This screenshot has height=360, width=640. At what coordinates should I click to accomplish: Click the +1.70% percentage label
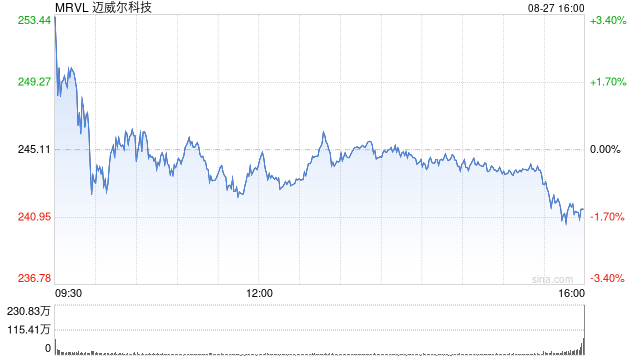pyautogui.click(x=608, y=82)
